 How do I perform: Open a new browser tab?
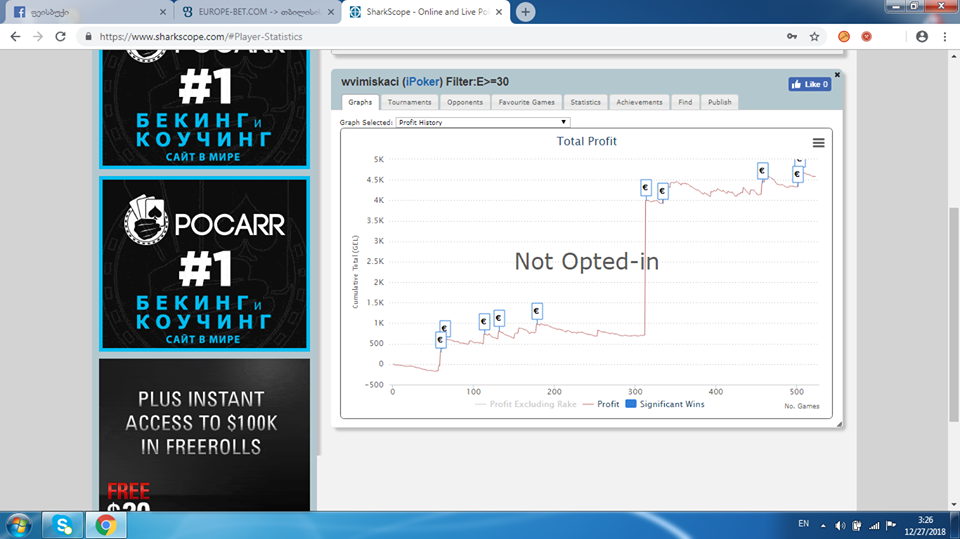pyautogui.click(x=525, y=12)
